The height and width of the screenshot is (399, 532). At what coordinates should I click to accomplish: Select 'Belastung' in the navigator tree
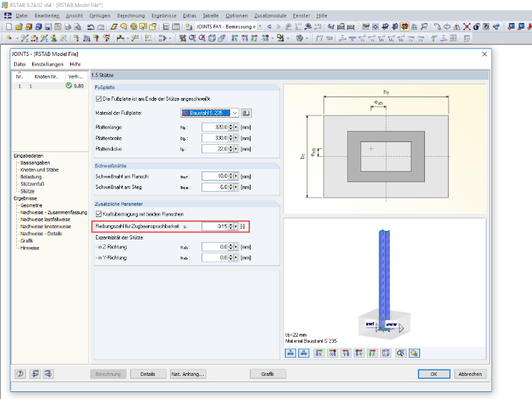(31, 177)
